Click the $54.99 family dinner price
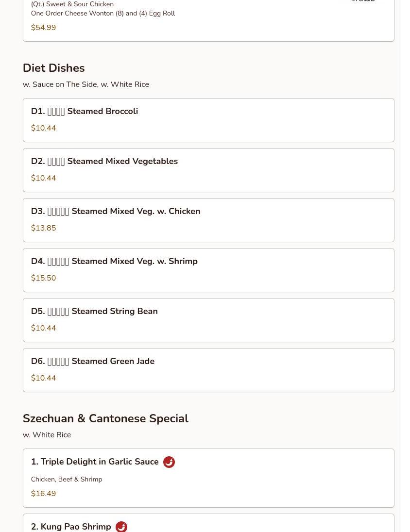This screenshot has height=532, width=410. [43, 28]
